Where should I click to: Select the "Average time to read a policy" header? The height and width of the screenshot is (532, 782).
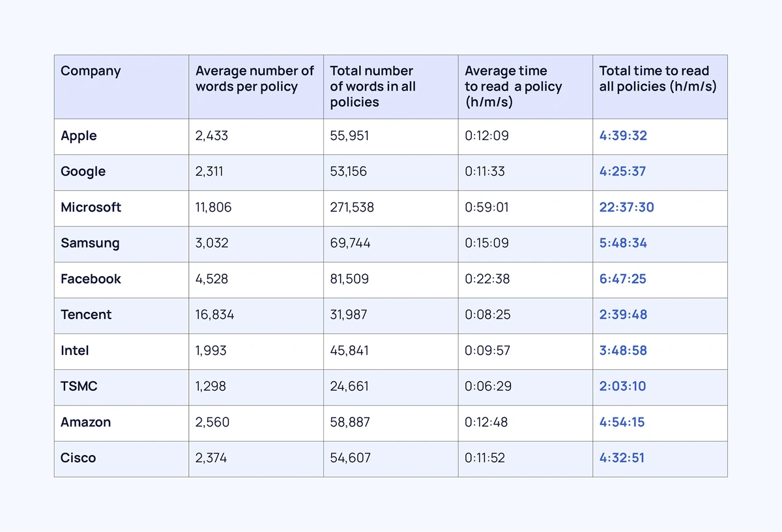513,86
